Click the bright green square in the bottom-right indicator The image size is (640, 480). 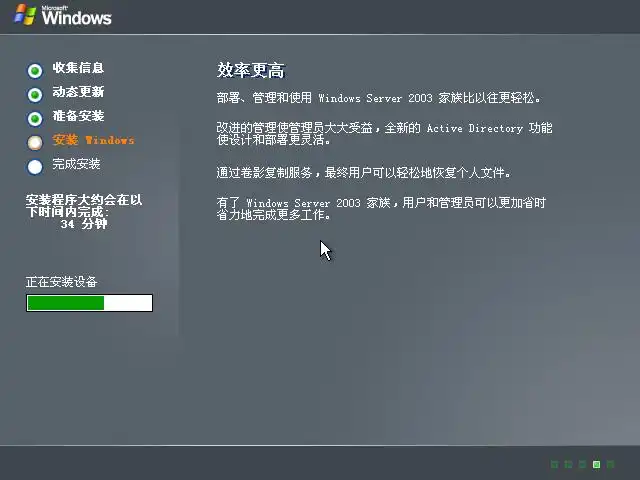point(596,464)
